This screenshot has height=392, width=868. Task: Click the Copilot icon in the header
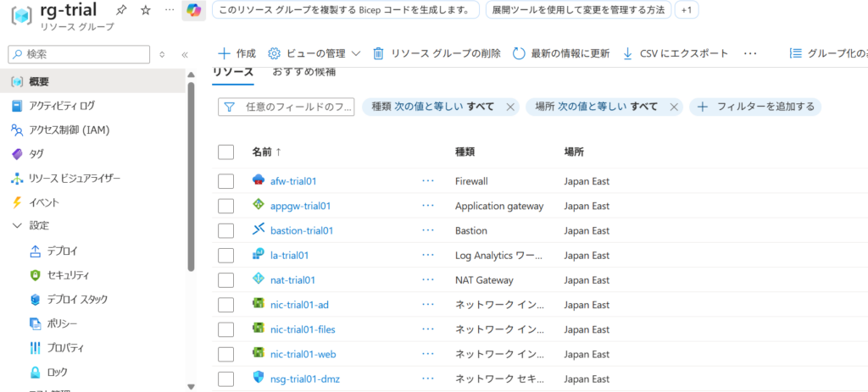pyautogui.click(x=193, y=10)
